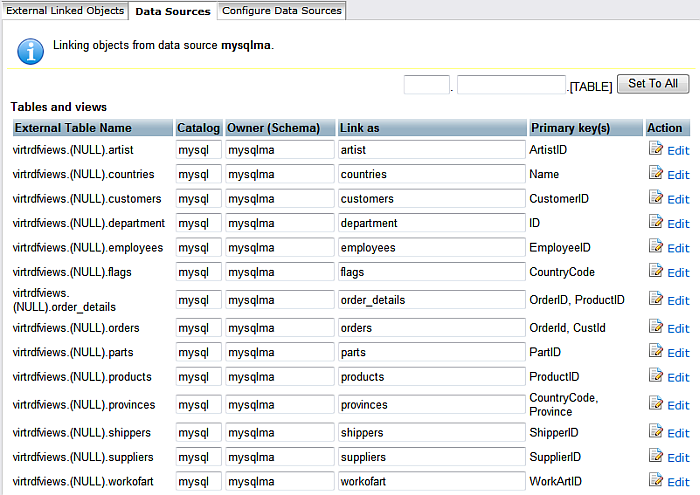
Task: Focus the Link as field for order_details
Action: [x=432, y=299]
